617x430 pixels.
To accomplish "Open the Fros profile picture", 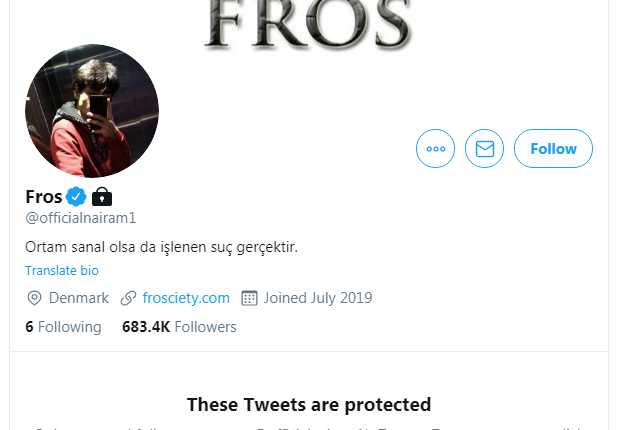I will [x=92, y=111].
